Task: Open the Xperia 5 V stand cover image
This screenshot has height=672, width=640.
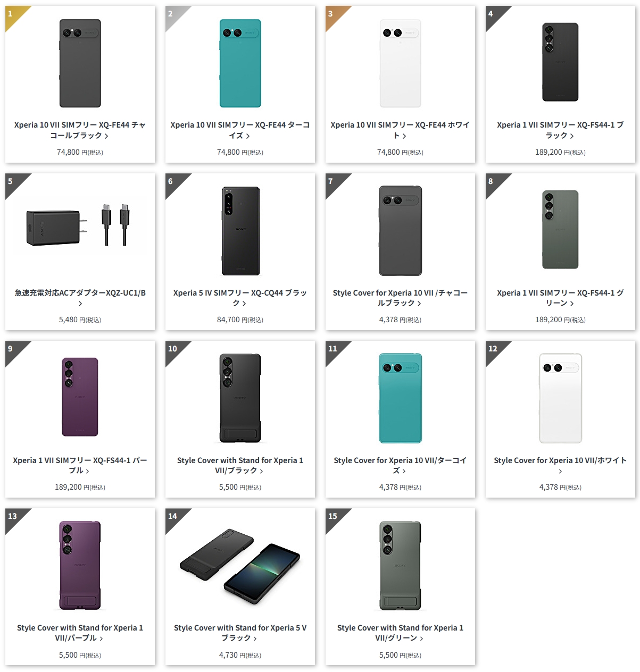Action: 240,567
